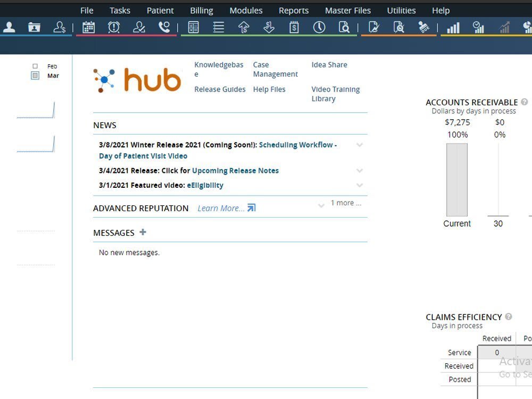Open the patient check-in checkmark icon

coord(139,27)
